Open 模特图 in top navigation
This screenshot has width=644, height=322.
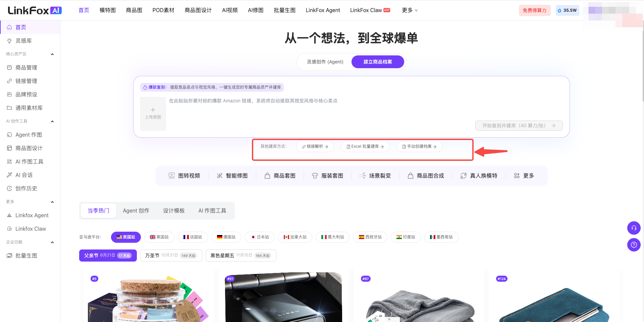[108, 10]
